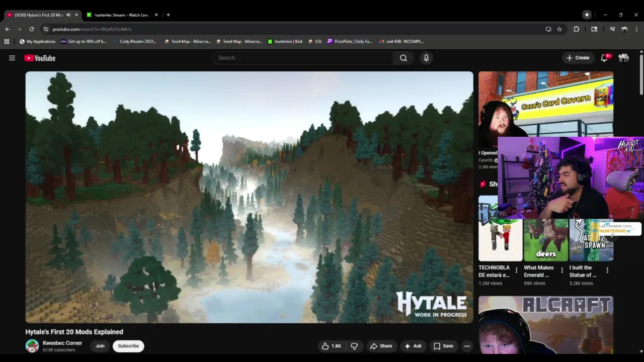Close the Hytale YouTube tab
The image size is (644, 362).
pyautogui.click(x=76, y=15)
